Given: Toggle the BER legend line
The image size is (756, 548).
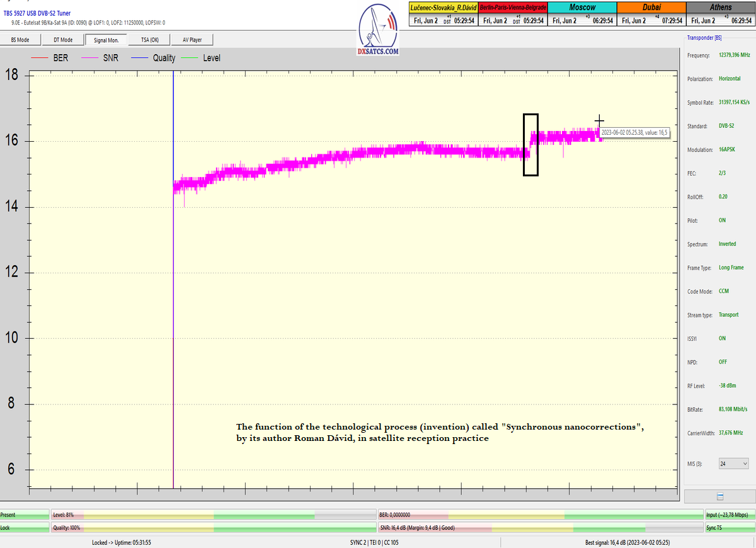Looking at the screenshot, I should tap(49, 58).
